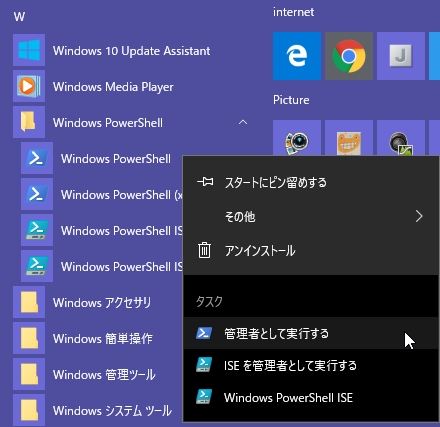Expand the Windows 簡単操作 folder label
This screenshot has height=427, width=440.
coord(103,339)
